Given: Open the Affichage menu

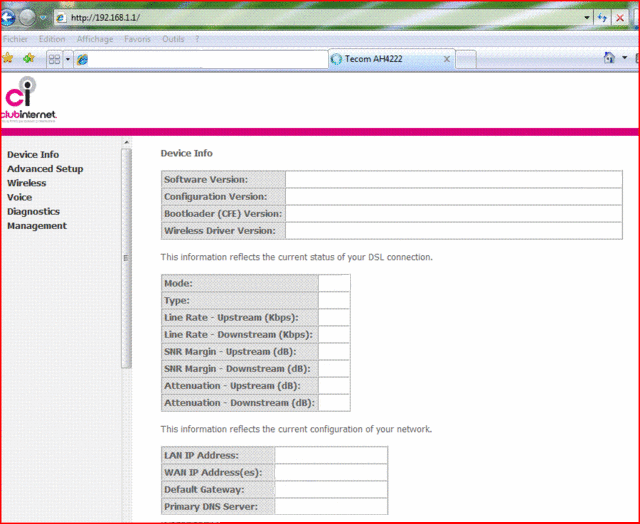Looking at the screenshot, I should [x=95, y=39].
